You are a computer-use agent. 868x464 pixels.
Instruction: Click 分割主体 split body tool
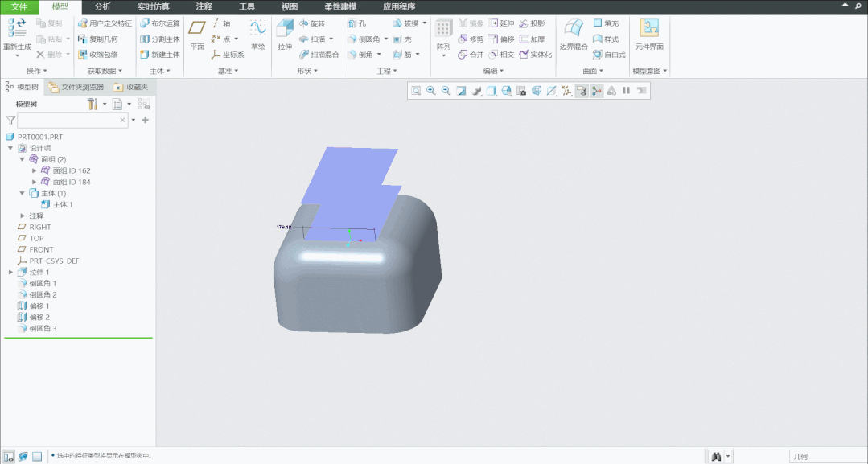click(x=160, y=39)
